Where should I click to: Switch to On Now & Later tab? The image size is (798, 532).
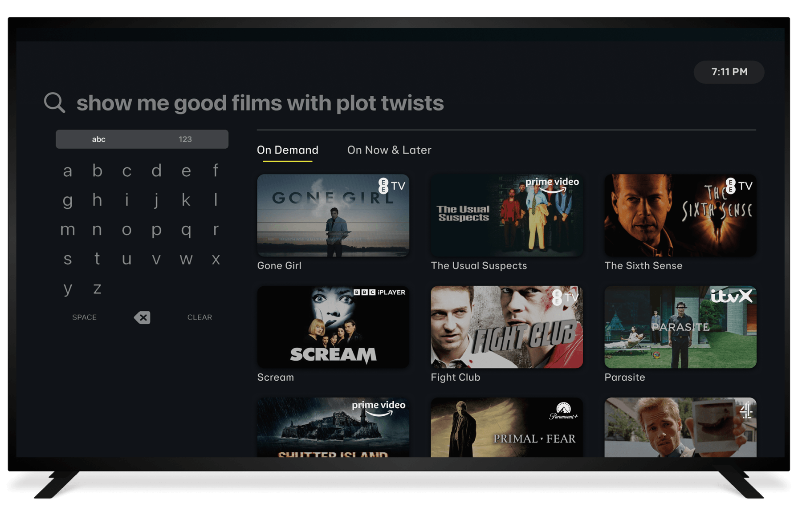tap(389, 150)
